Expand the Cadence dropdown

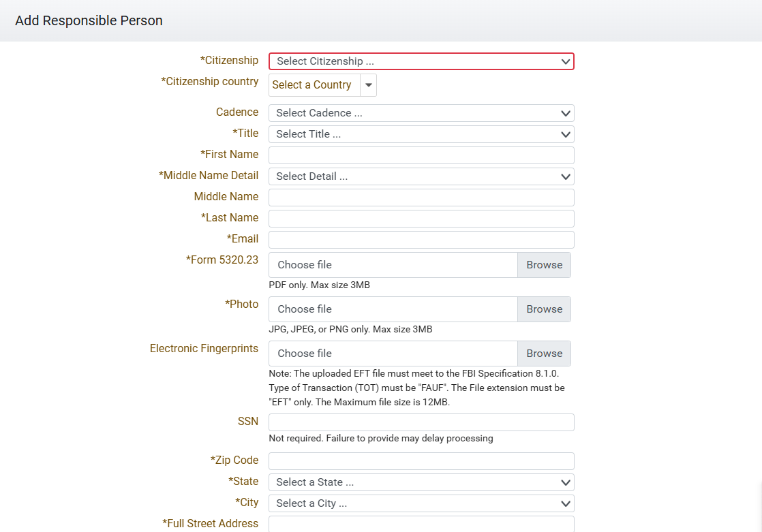tap(421, 113)
